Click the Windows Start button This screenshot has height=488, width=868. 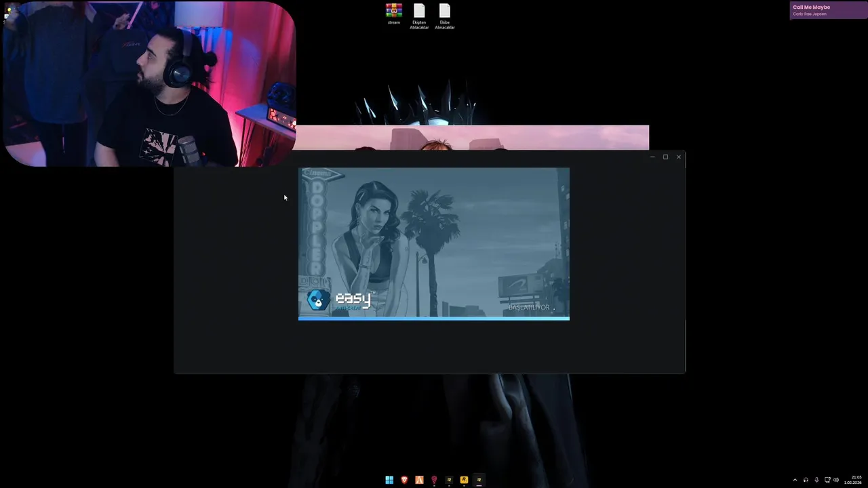click(x=389, y=480)
